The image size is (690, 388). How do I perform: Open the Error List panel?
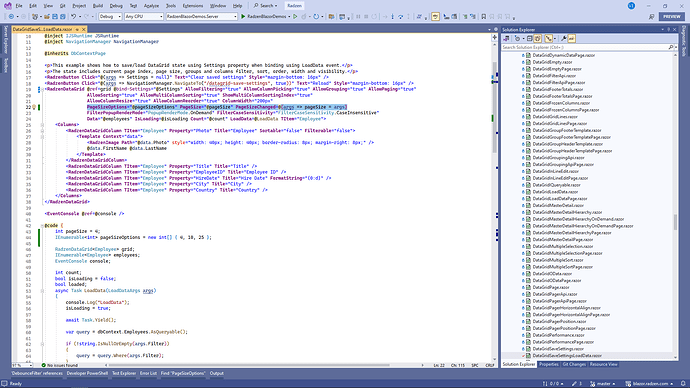tap(148, 373)
